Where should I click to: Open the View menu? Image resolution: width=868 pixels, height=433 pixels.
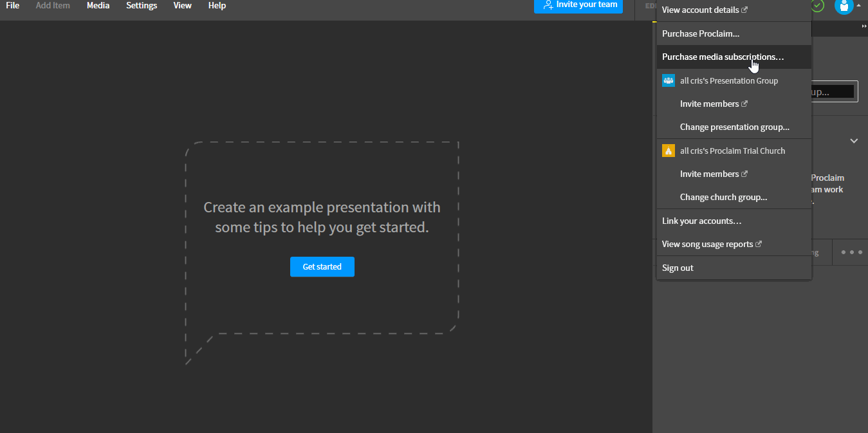[183, 5]
